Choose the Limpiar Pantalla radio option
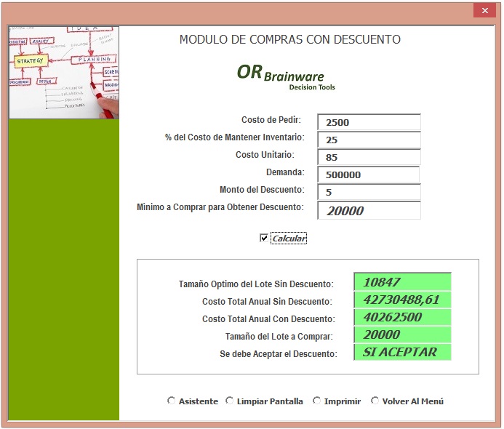This screenshot has height=429, width=504. [230, 401]
